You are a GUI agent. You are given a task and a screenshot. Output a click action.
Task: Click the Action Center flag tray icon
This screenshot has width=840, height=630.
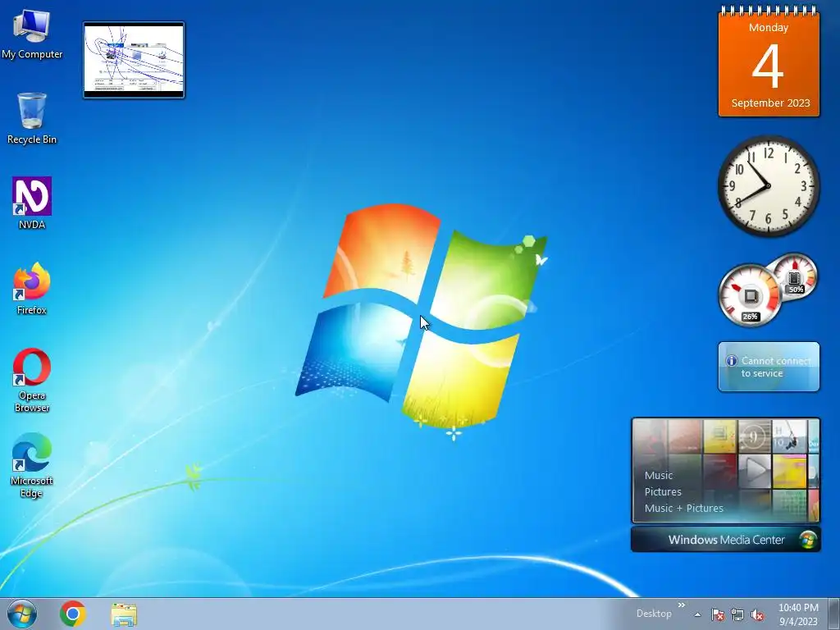click(x=717, y=614)
